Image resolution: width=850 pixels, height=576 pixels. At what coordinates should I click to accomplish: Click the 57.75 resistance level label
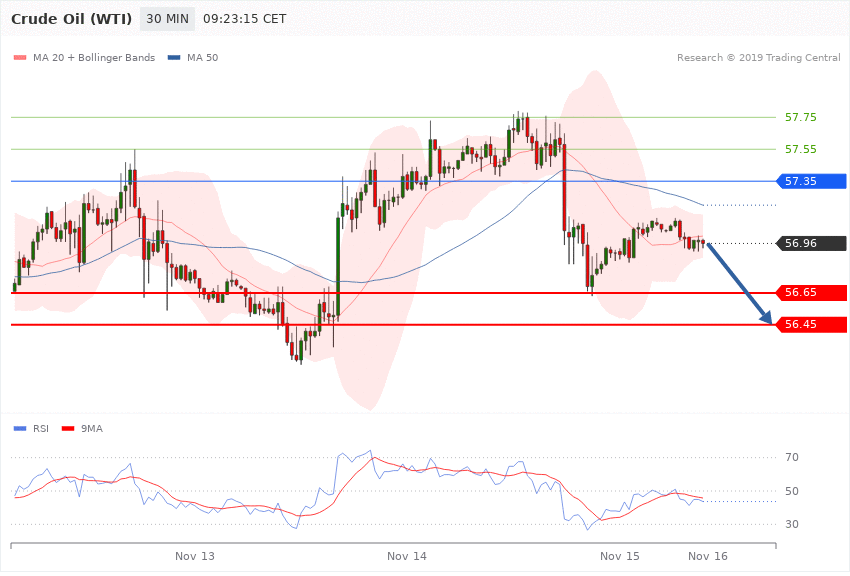801,117
